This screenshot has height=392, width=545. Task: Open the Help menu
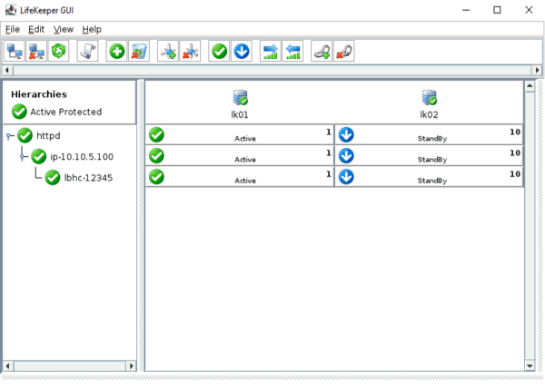[92, 29]
